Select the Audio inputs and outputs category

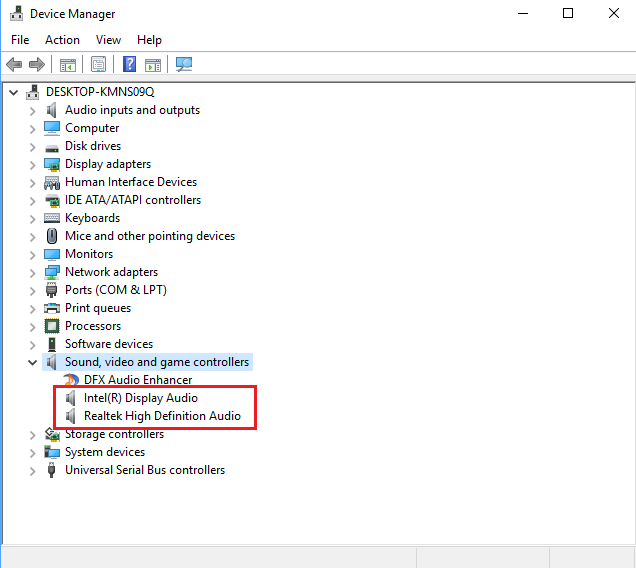pos(132,110)
